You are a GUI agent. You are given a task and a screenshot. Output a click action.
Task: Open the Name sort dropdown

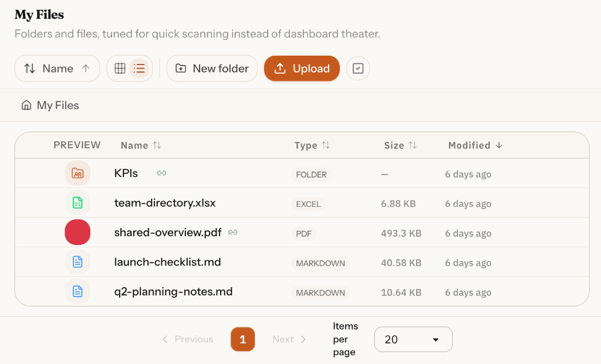tap(57, 69)
